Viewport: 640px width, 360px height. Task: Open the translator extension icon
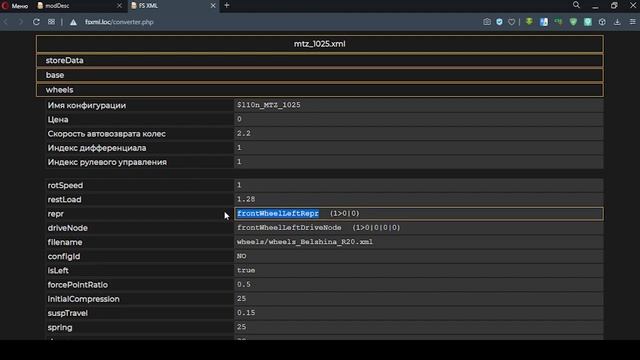tap(544, 22)
